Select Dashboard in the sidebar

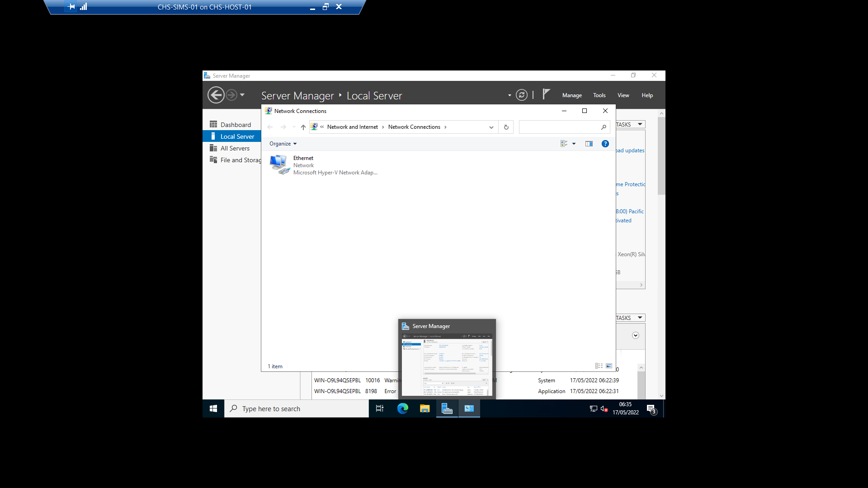point(235,125)
